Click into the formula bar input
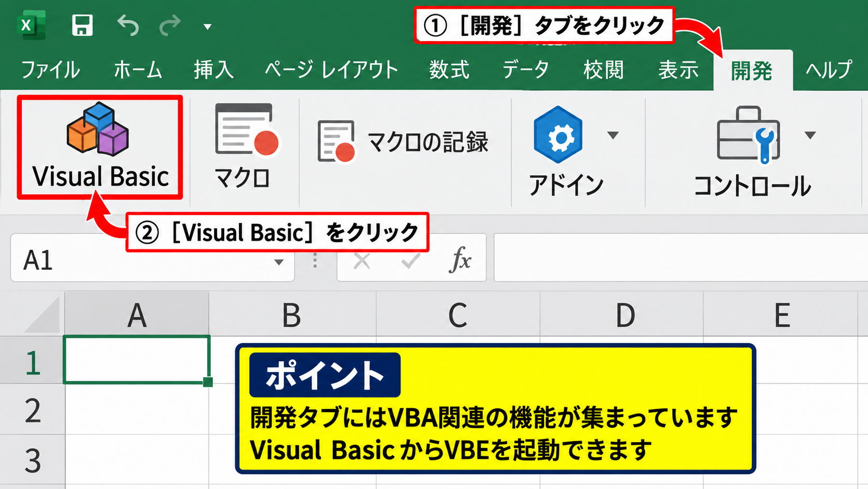The height and width of the screenshot is (489, 868). tap(681, 257)
